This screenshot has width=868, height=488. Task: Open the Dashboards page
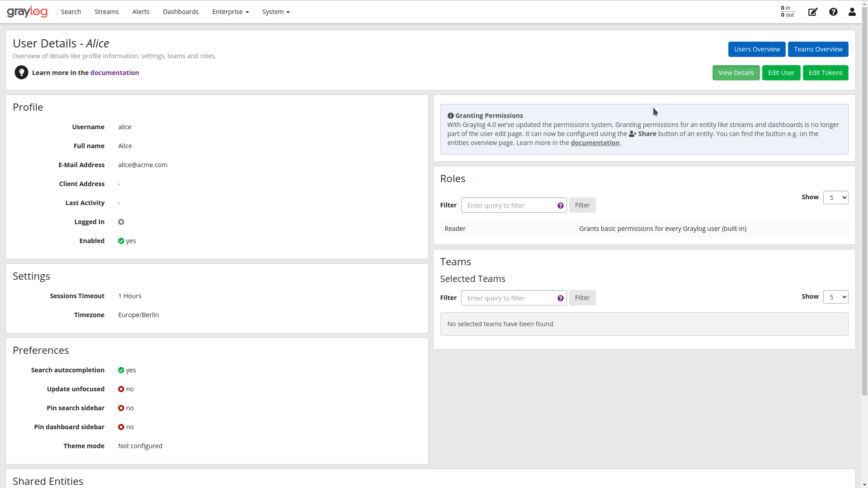pyautogui.click(x=180, y=12)
